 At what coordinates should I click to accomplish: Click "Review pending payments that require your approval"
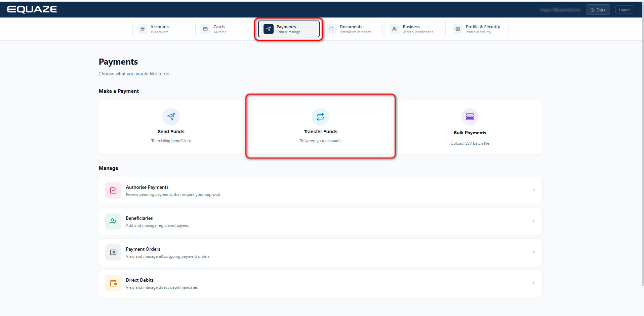pos(173,195)
